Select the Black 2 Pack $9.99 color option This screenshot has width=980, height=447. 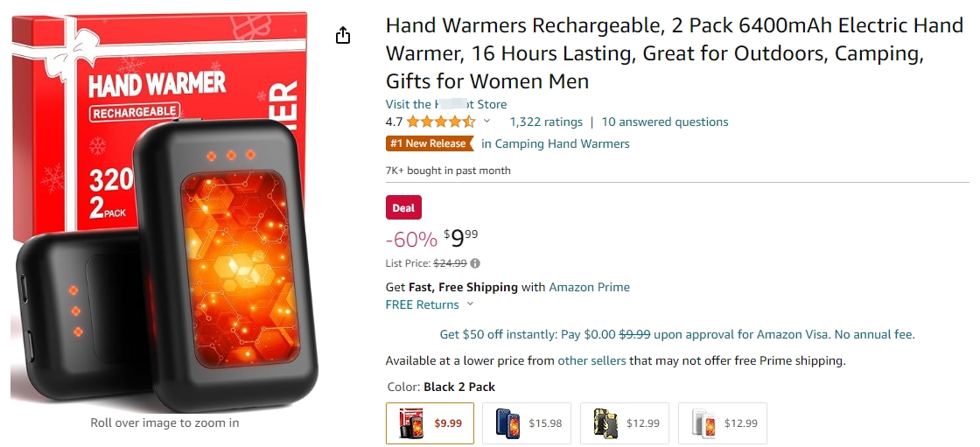click(x=430, y=423)
